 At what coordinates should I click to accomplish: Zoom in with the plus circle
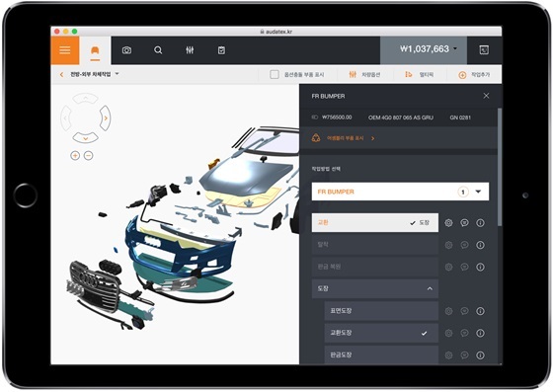[75, 155]
